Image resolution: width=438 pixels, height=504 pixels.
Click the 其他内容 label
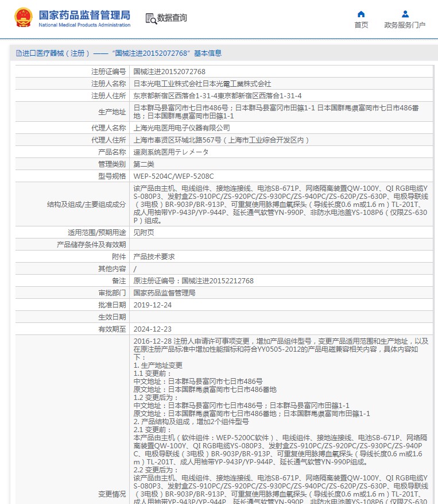(112, 269)
